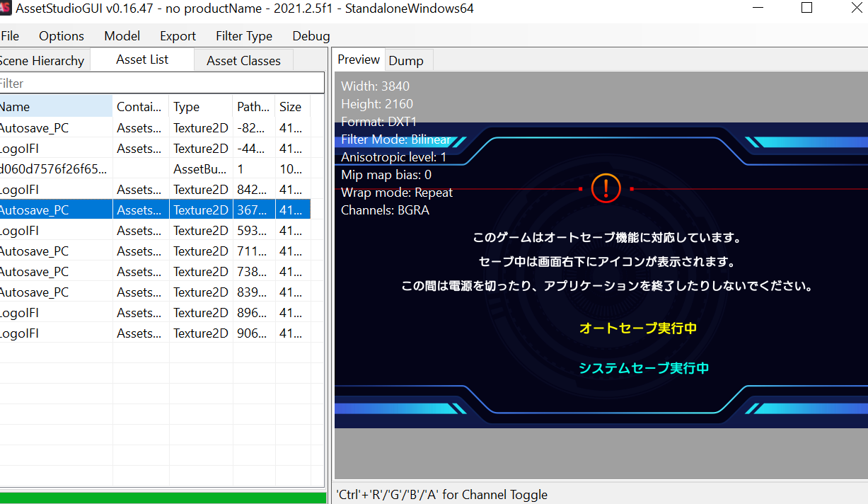
Task: Click the 'Format: DXT1' info text
Action: pyautogui.click(x=379, y=122)
